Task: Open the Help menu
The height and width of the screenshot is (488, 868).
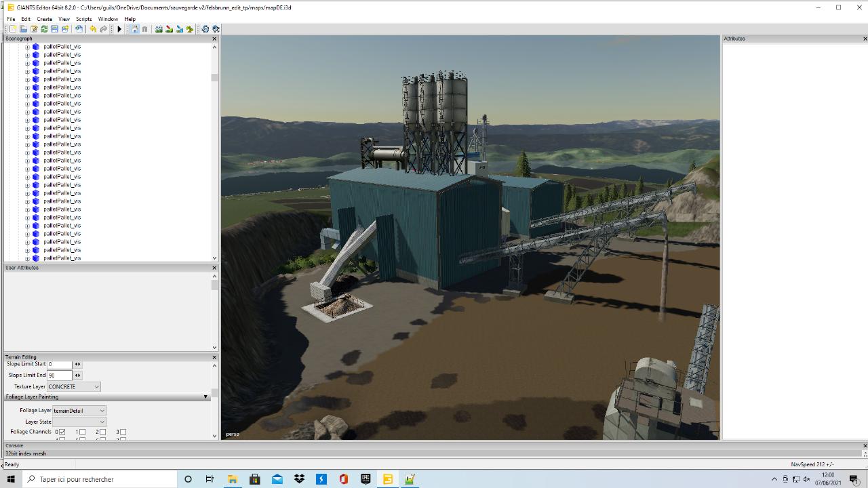Action: point(130,19)
